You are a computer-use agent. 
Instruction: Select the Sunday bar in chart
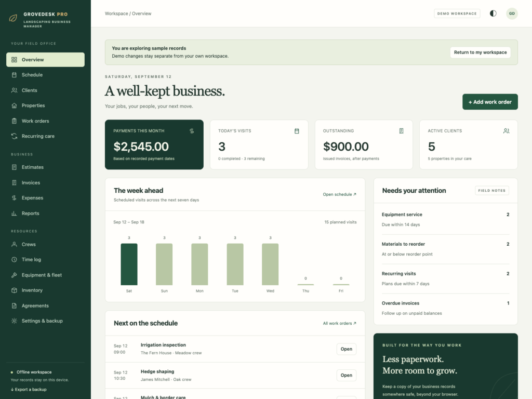164,264
